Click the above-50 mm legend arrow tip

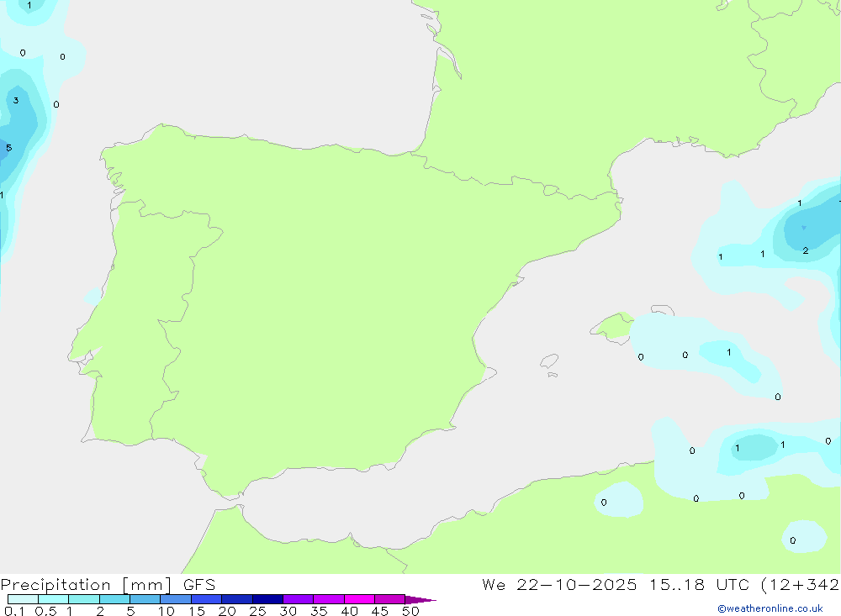[420, 600]
